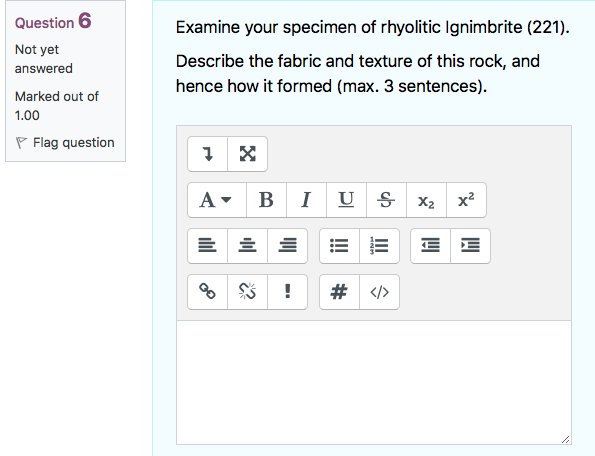Apply italic formatting
This screenshot has height=456, width=595.
306,200
